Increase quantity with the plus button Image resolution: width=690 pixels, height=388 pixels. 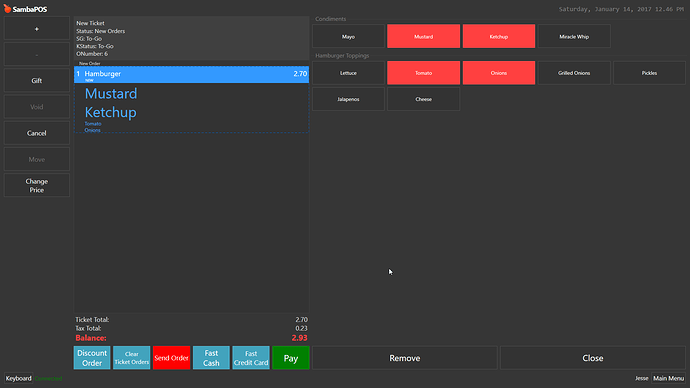tap(37, 29)
